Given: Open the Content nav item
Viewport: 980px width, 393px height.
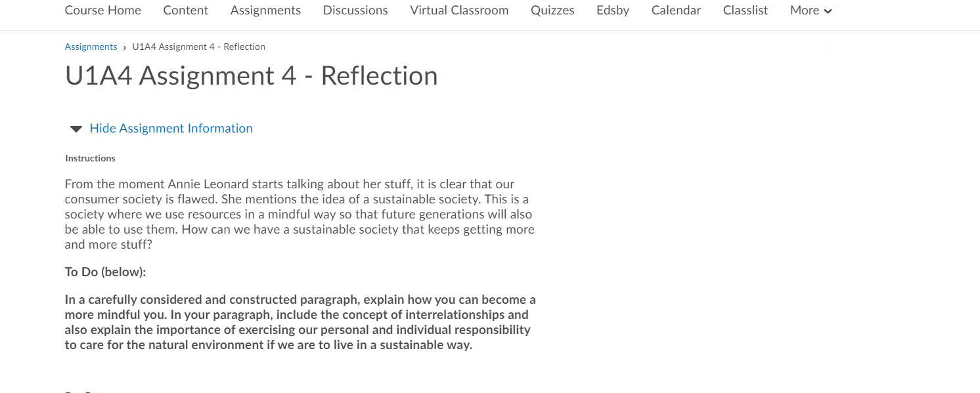Looking at the screenshot, I should [x=186, y=10].
